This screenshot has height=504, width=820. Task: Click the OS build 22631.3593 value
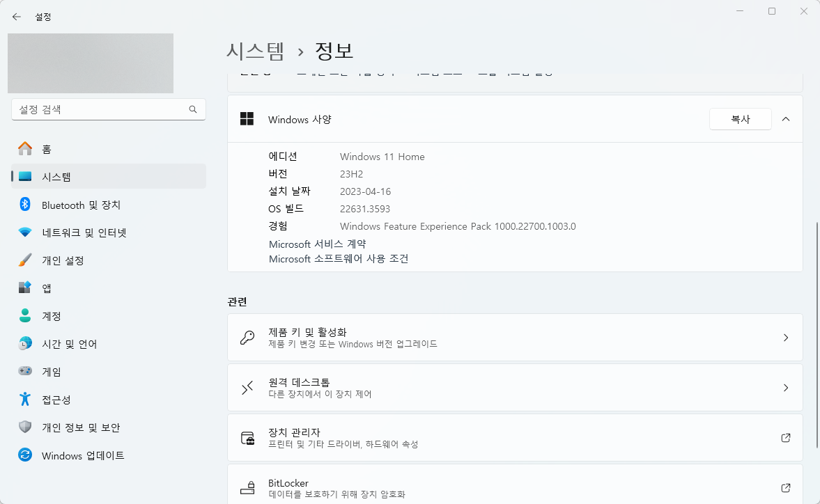click(x=364, y=209)
